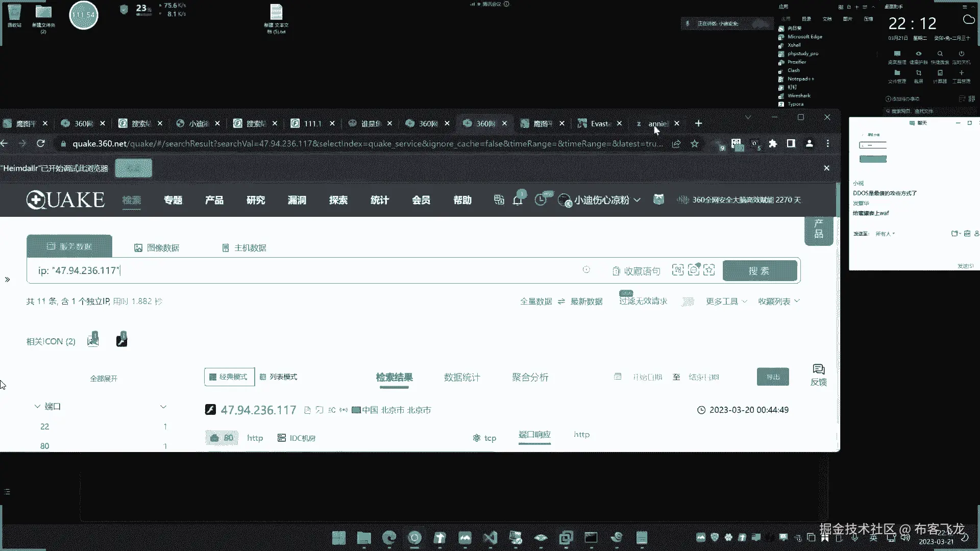
Task: Click the star favorite icon in search bar
Action: [x=709, y=270]
